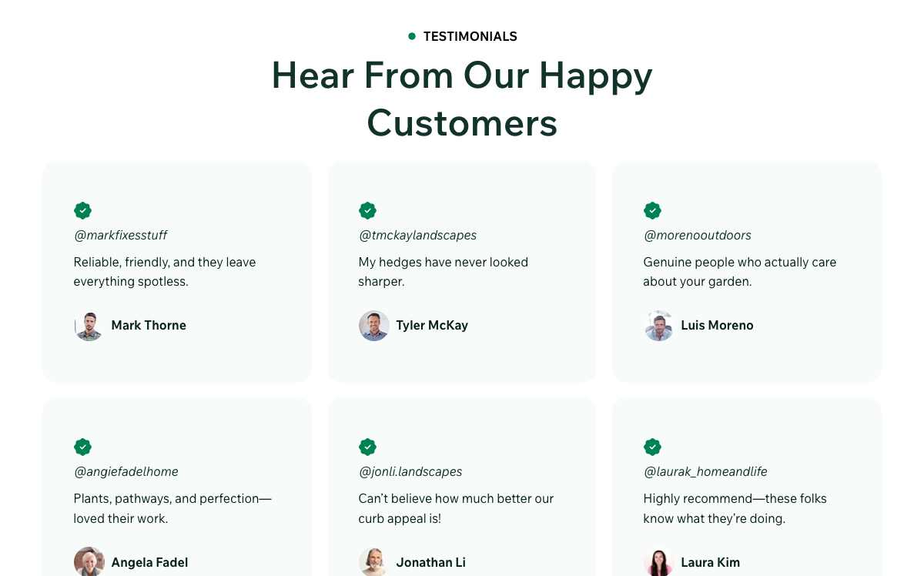
Task: Click verified badge above @angiefadelhome
Action: point(82,447)
